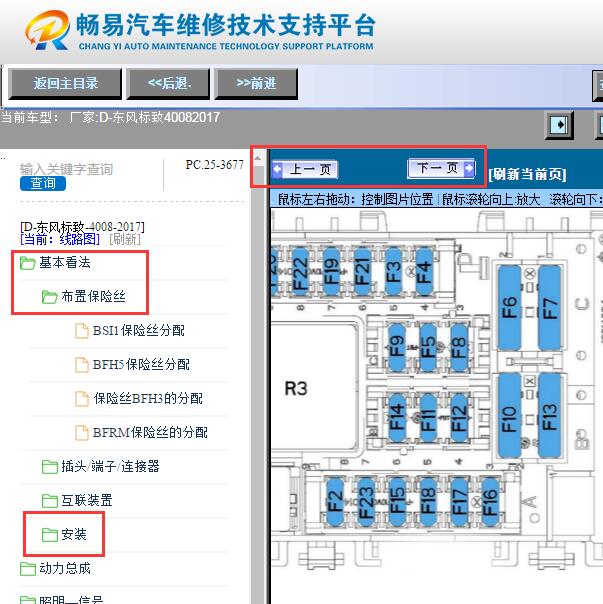The height and width of the screenshot is (604, 603).
Task: Click fuse F10 in the diagram
Action: [510, 415]
